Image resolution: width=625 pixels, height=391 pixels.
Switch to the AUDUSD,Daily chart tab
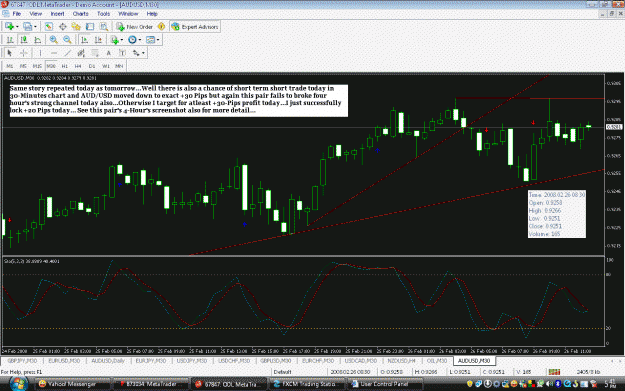point(108,361)
